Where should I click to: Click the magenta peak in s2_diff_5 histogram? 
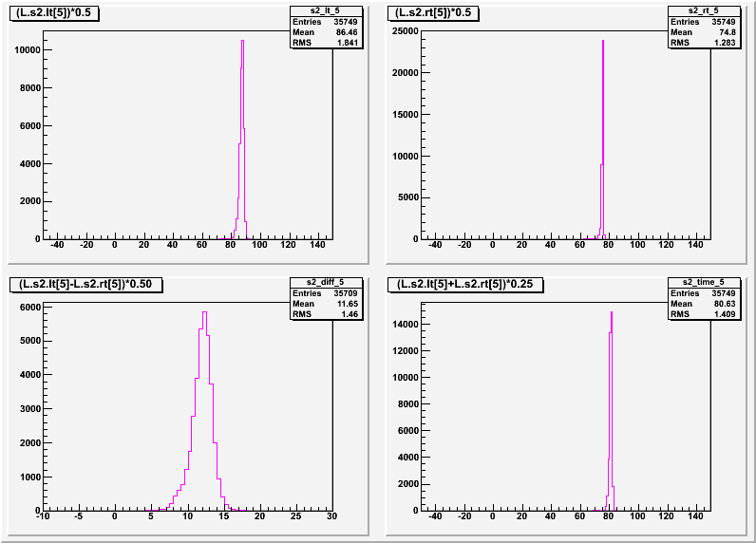tap(204, 312)
